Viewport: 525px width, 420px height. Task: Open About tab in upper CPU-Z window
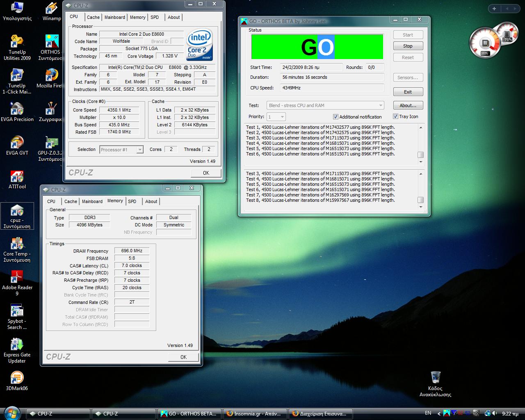tap(173, 17)
